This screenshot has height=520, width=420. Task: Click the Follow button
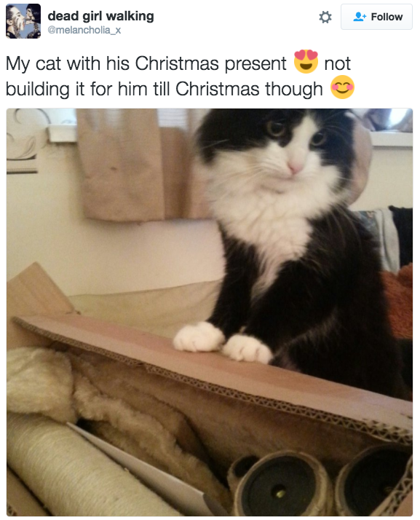376,17
